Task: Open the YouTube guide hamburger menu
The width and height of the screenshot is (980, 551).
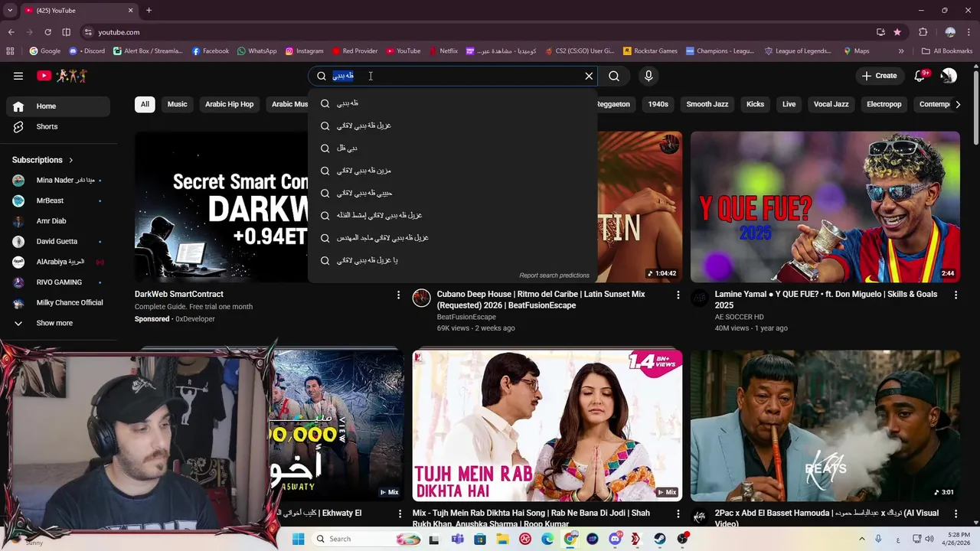Action: click(18, 76)
